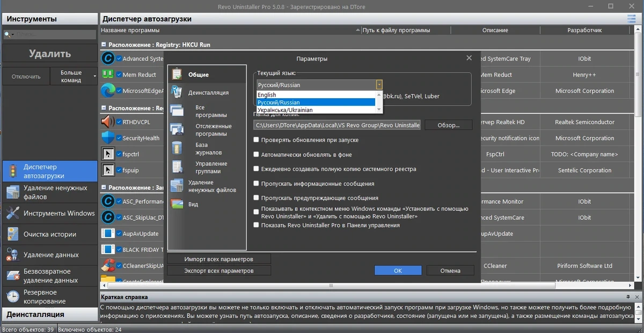Expand Больше команд dropdown arrow

(95, 76)
